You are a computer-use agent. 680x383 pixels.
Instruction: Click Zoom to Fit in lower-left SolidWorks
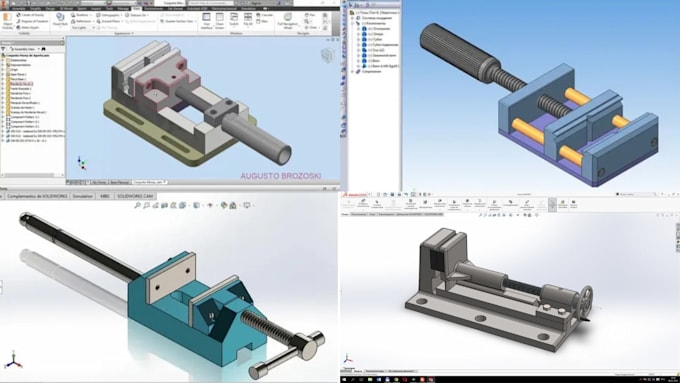click(x=137, y=205)
